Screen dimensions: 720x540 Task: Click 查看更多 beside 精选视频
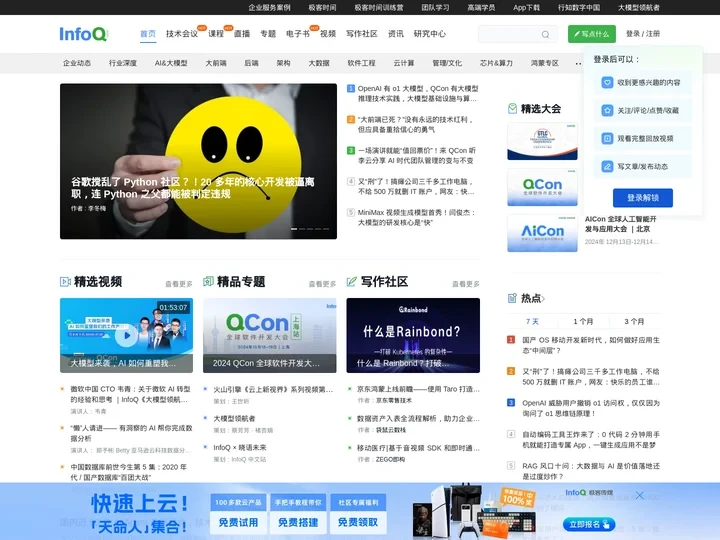[179, 284]
